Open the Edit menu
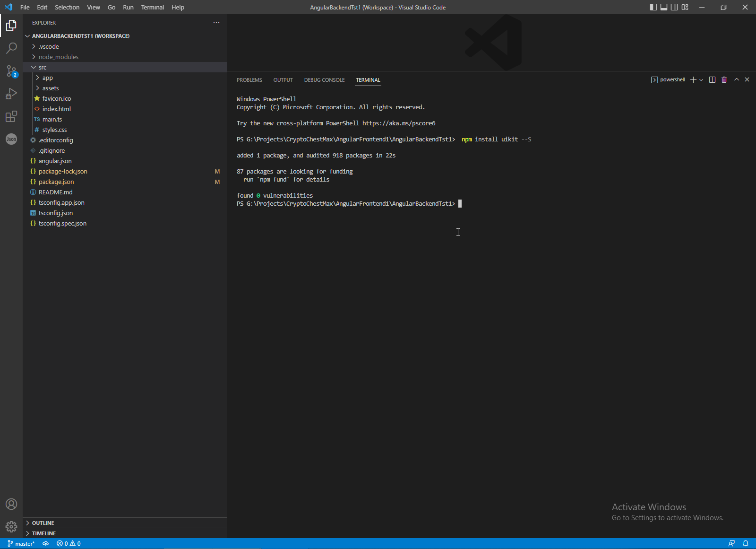 coord(42,7)
